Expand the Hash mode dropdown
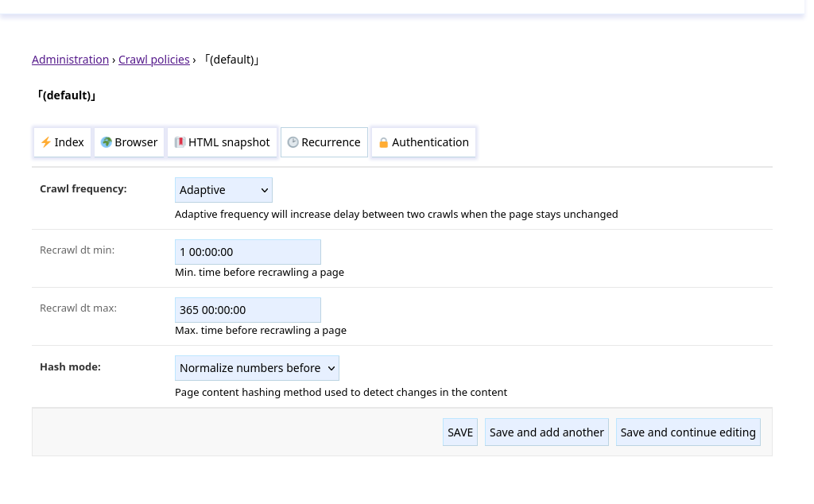 click(x=257, y=368)
